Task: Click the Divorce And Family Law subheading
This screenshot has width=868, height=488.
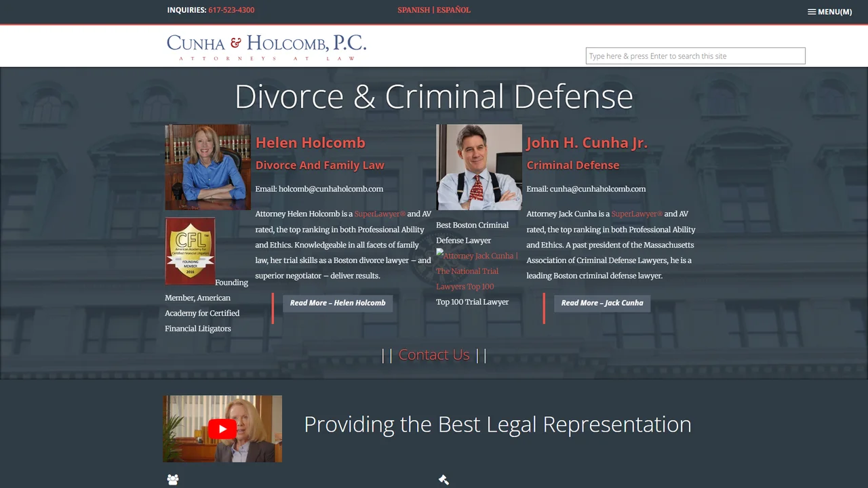Action: 320,165
